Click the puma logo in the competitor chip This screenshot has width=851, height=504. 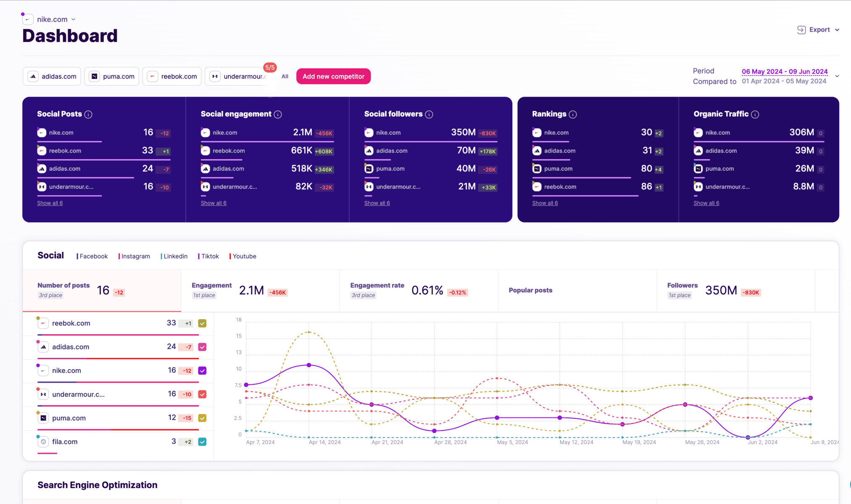[95, 76]
